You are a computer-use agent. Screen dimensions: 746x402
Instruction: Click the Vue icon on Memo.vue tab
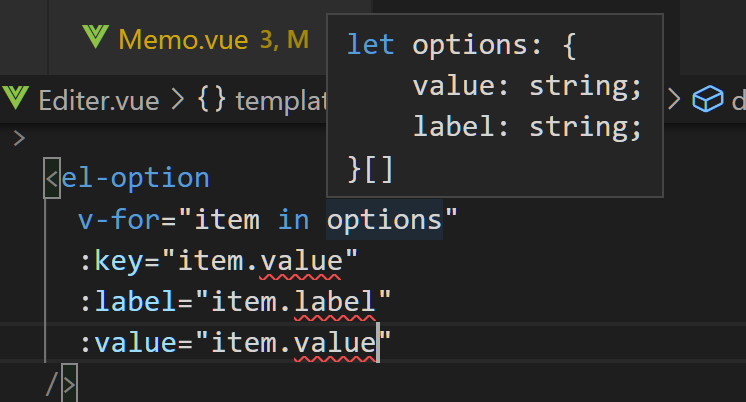tap(97, 39)
